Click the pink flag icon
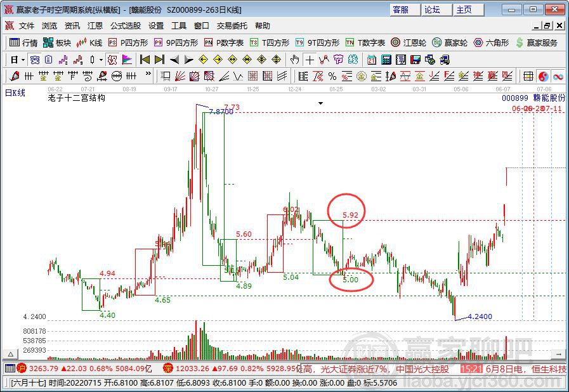This screenshot has width=569, height=392. [127, 60]
